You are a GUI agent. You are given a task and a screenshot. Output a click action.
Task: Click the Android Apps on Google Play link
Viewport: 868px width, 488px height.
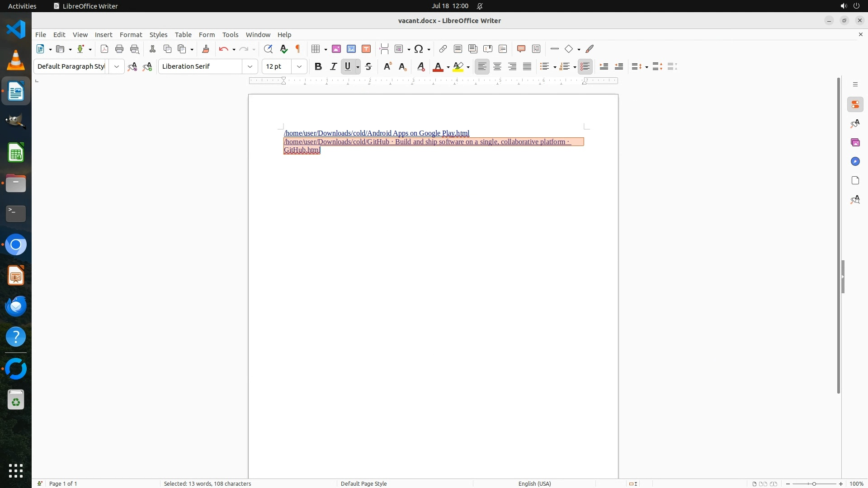coord(376,133)
